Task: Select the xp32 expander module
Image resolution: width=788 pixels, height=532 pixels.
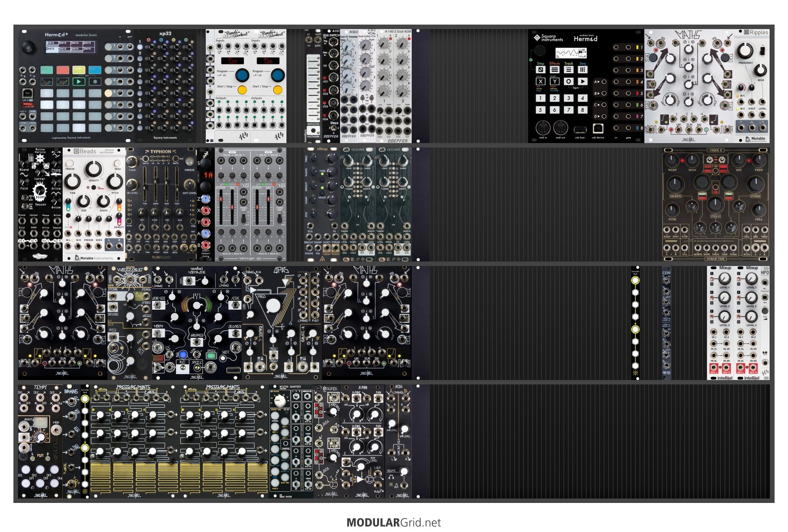Action: click(x=166, y=86)
